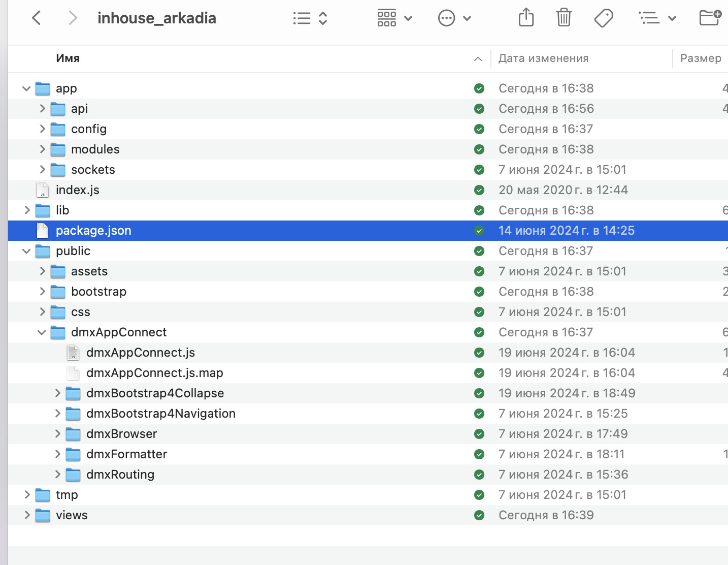Go back to the previous folder
728x565 pixels.
(36, 18)
